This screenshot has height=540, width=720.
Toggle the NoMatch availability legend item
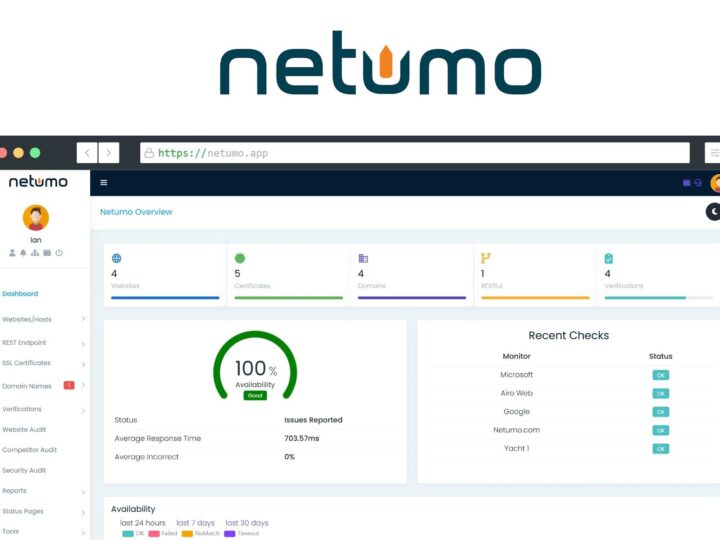tap(201, 533)
